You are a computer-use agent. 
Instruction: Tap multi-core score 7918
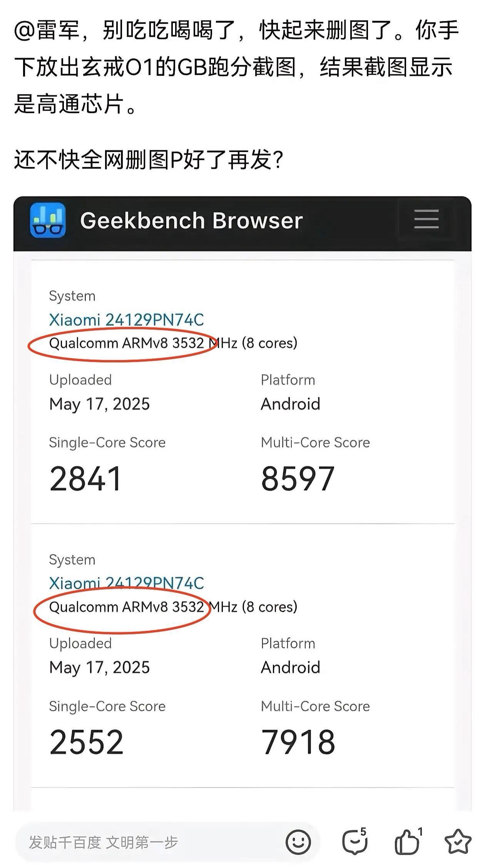[x=298, y=742]
